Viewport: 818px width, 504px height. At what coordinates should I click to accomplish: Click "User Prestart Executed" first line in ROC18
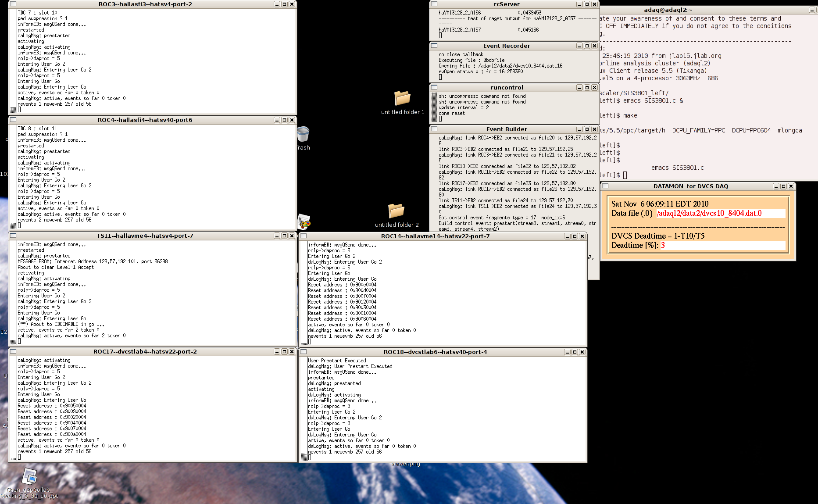(x=337, y=361)
